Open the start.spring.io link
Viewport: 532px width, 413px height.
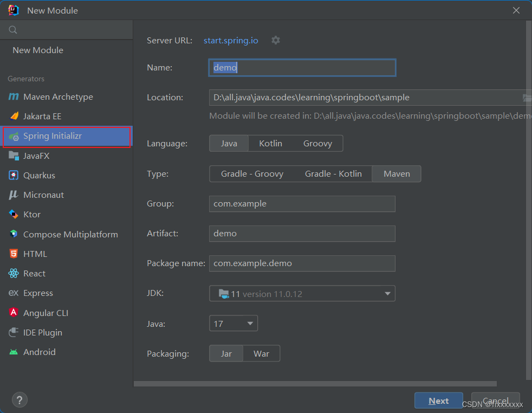pos(231,40)
